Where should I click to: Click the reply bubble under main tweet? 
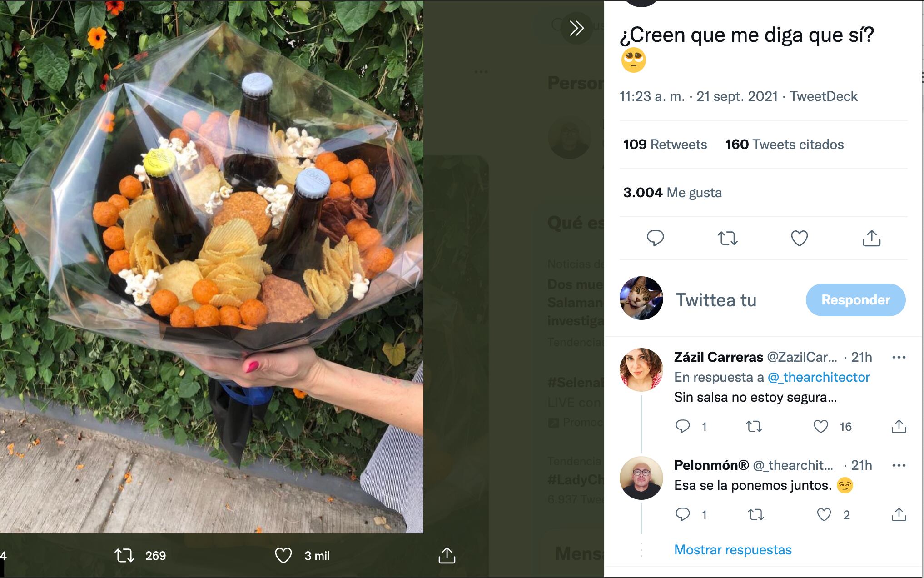(655, 238)
